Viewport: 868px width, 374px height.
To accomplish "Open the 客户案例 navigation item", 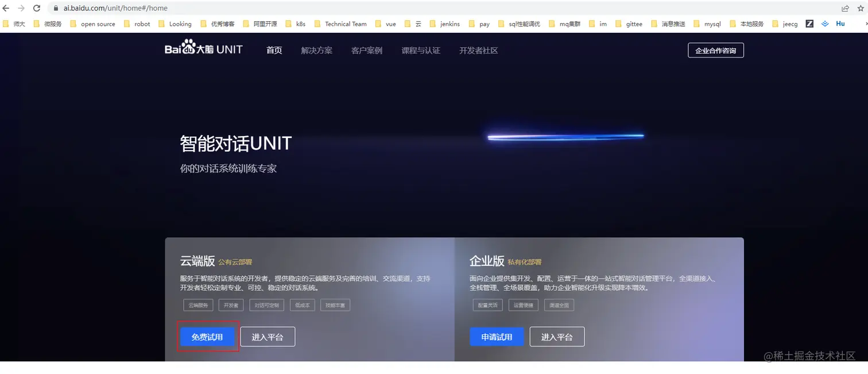I will [x=367, y=51].
